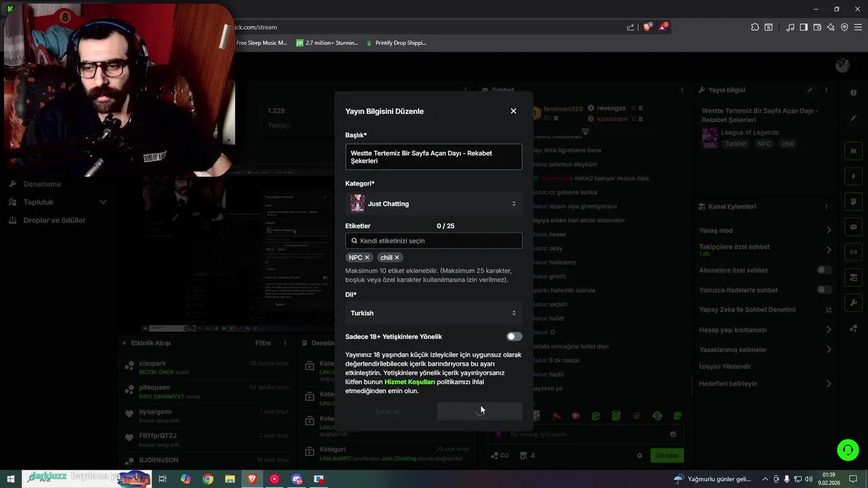
Task: Open Windows Start menu
Action: [11, 479]
